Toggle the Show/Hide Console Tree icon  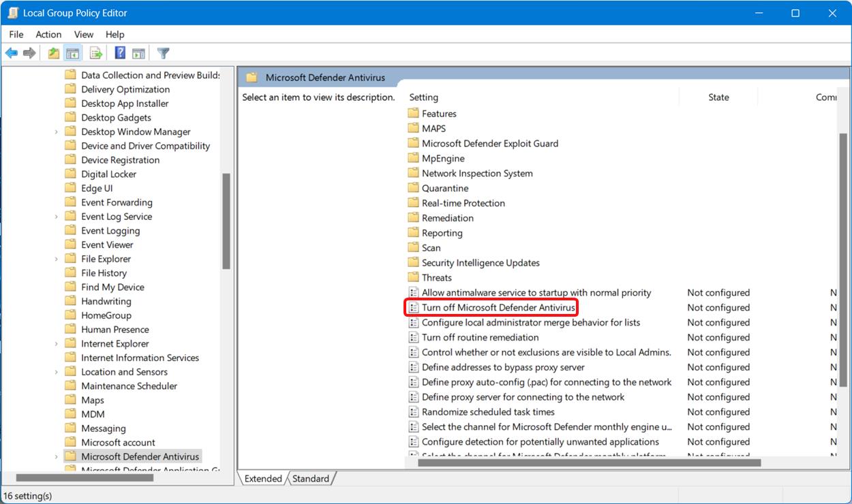(72, 52)
